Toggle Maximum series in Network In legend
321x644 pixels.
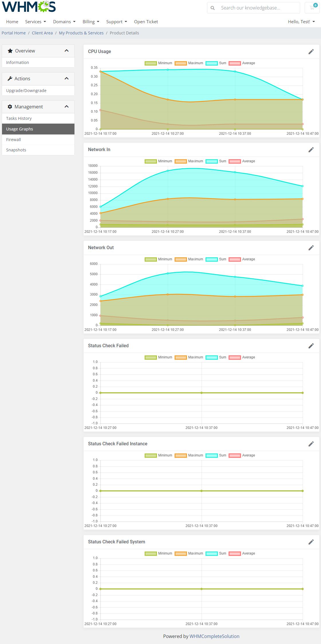[189, 161]
